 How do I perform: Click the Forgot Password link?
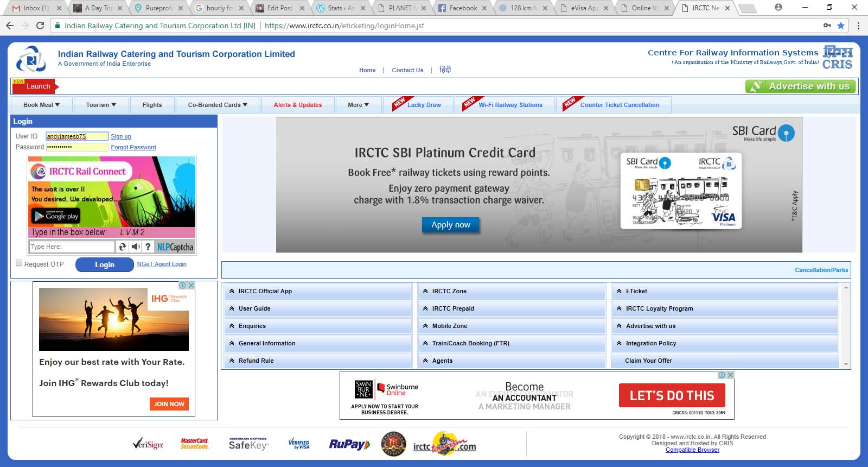click(133, 147)
